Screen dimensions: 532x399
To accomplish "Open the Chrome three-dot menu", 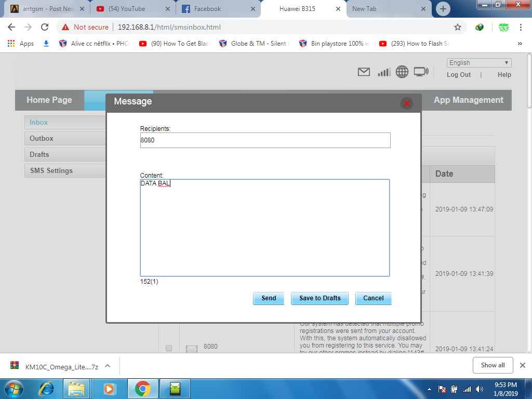I will point(521,27).
